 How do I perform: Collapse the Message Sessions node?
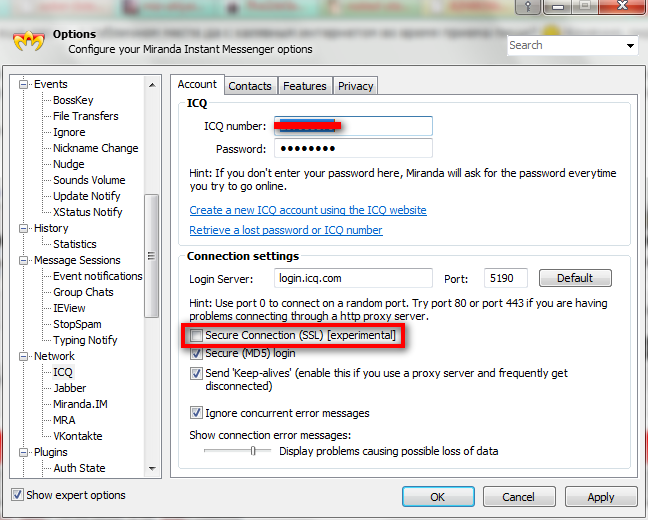pyautogui.click(x=24, y=260)
